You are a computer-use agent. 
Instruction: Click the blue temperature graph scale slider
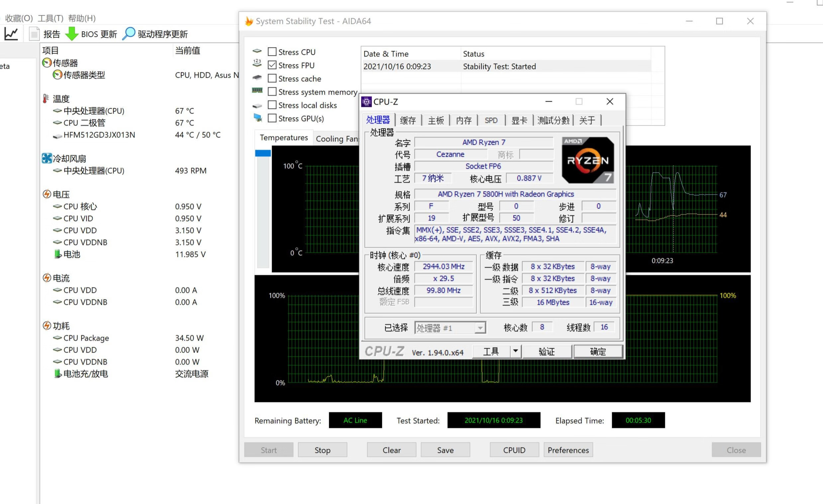(263, 153)
